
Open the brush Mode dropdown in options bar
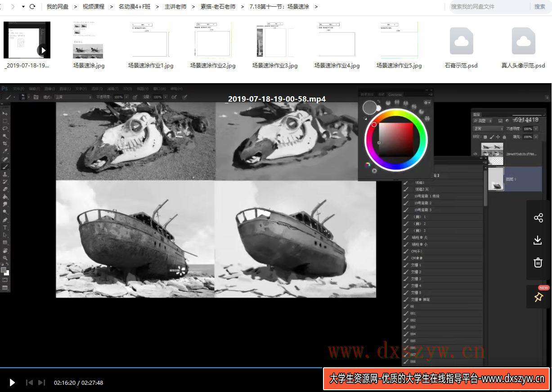[x=73, y=97]
